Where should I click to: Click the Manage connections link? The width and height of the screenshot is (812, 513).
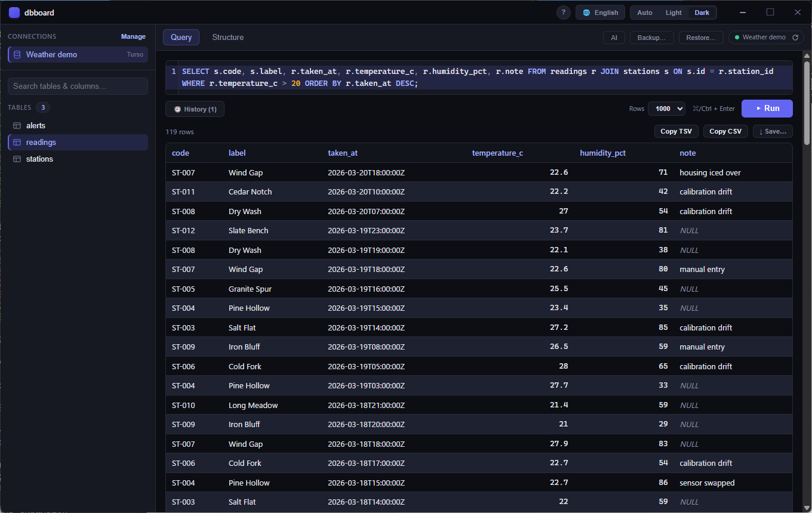tap(133, 36)
